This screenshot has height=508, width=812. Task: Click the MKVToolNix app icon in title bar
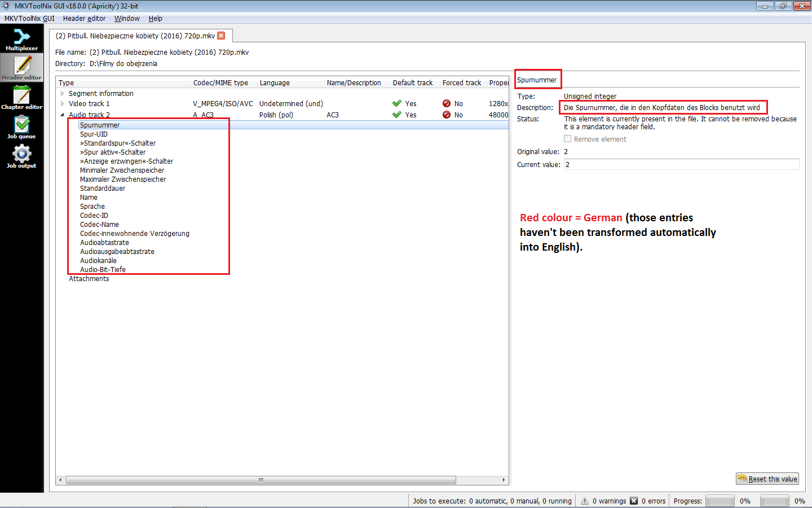coord(7,6)
